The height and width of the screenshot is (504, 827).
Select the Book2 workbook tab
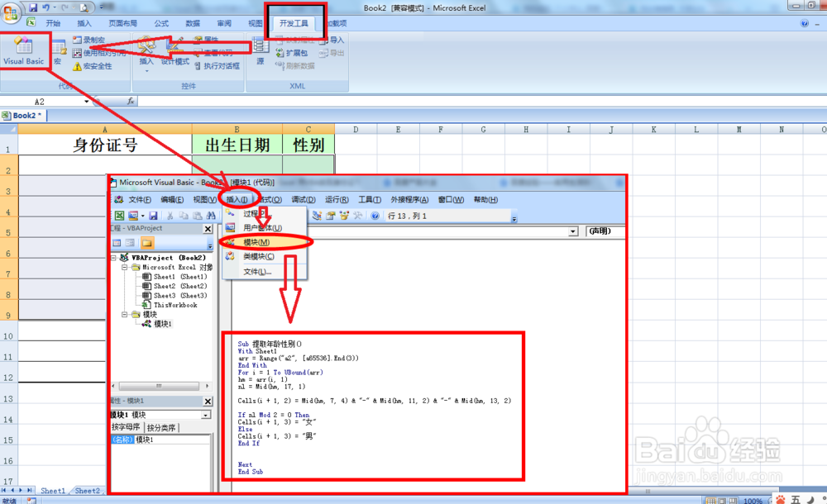(x=24, y=116)
